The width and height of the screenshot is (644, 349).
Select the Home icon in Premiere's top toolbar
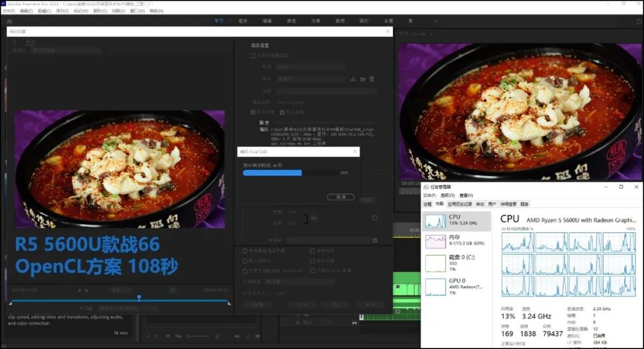click(x=9, y=20)
